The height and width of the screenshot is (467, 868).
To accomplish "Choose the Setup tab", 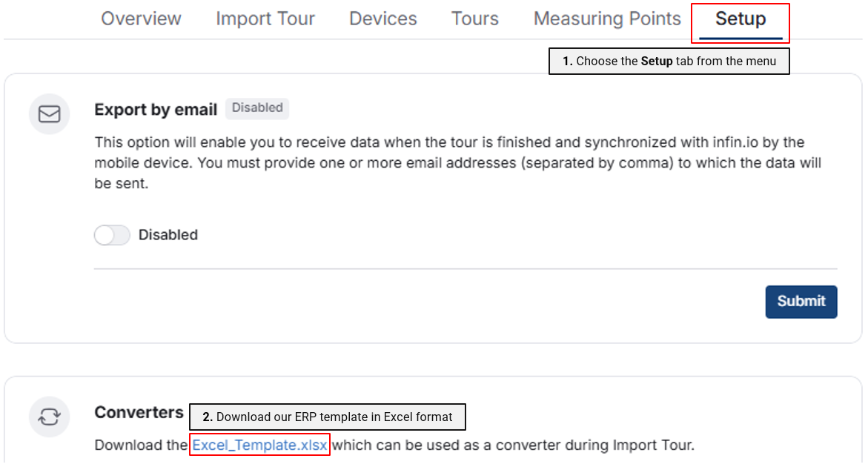I will click(741, 19).
